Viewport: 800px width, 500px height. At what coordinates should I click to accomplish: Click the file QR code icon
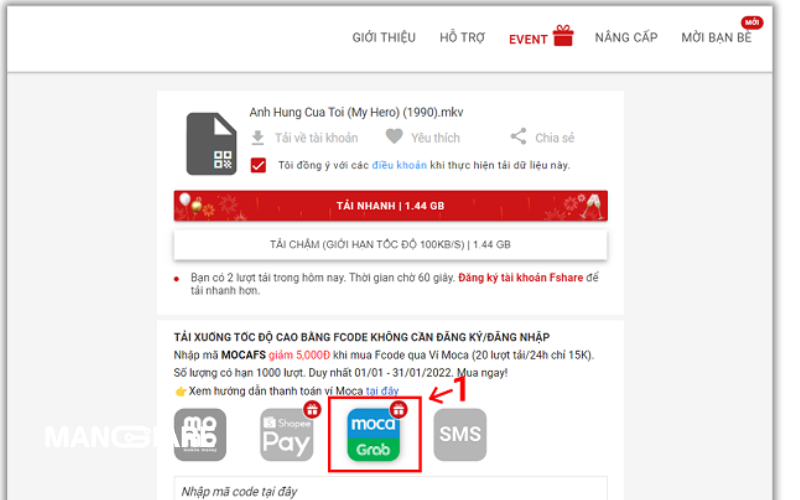[211, 144]
